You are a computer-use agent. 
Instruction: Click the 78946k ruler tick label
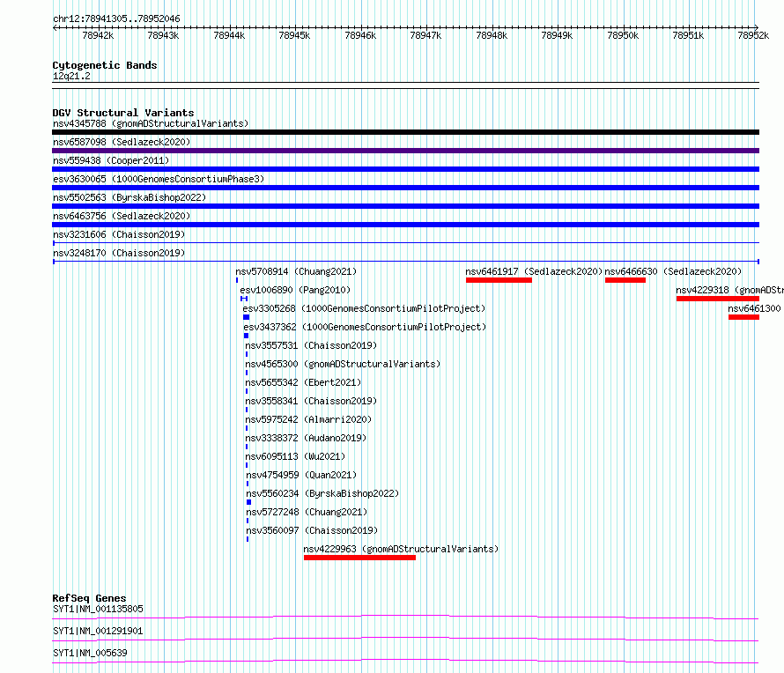point(360,35)
